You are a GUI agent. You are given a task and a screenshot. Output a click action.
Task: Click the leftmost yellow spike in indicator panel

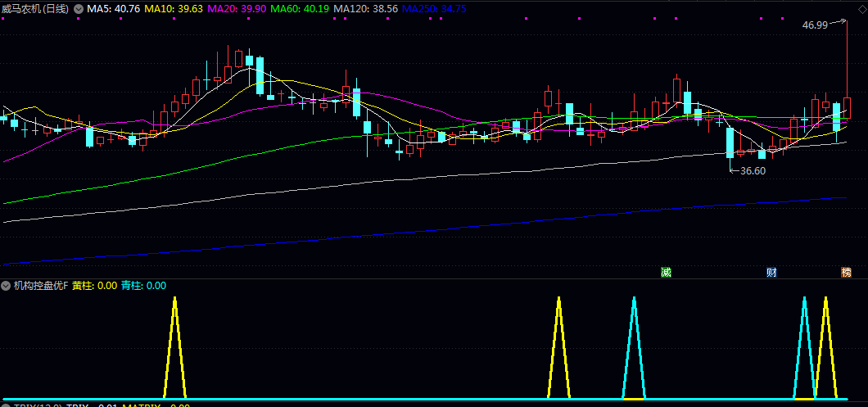(x=174, y=344)
